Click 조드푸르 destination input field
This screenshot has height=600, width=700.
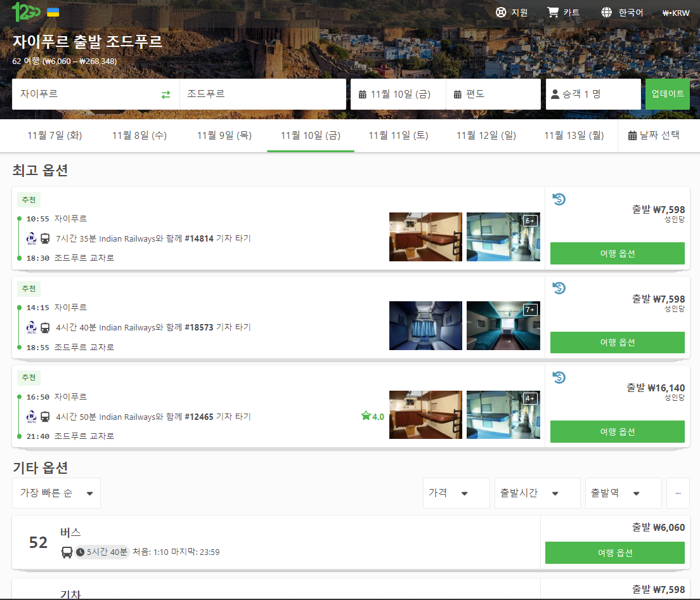[x=262, y=95]
